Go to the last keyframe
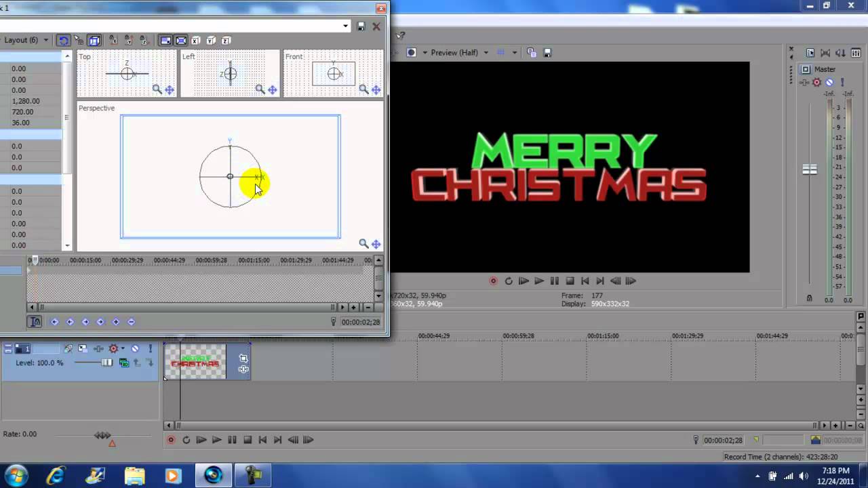Screen dimensions: 868x488 (100, 322)
